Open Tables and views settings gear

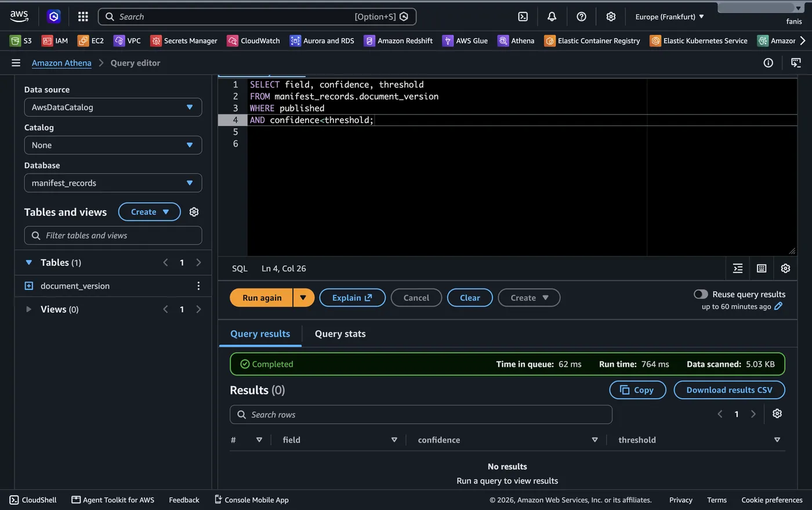pyautogui.click(x=194, y=212)
